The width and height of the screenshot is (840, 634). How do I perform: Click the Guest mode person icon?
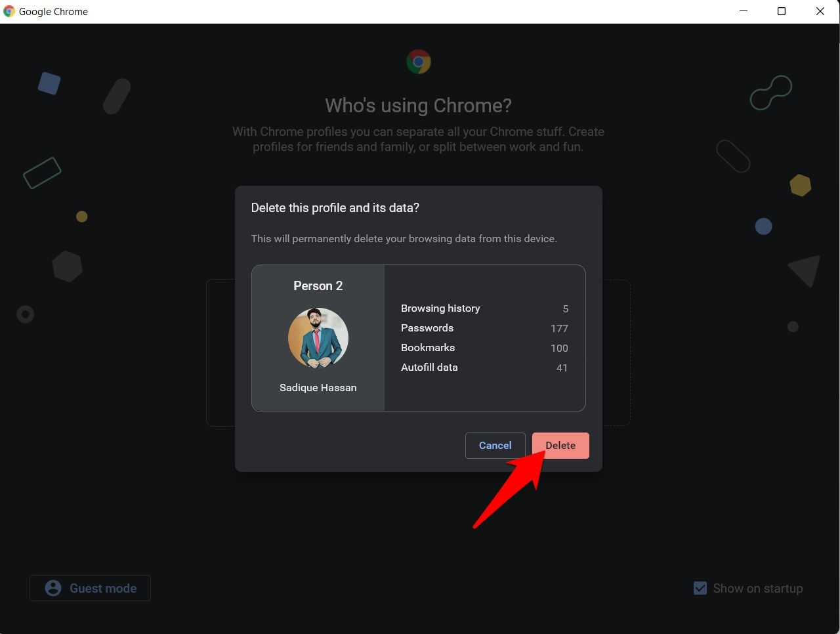53,588
